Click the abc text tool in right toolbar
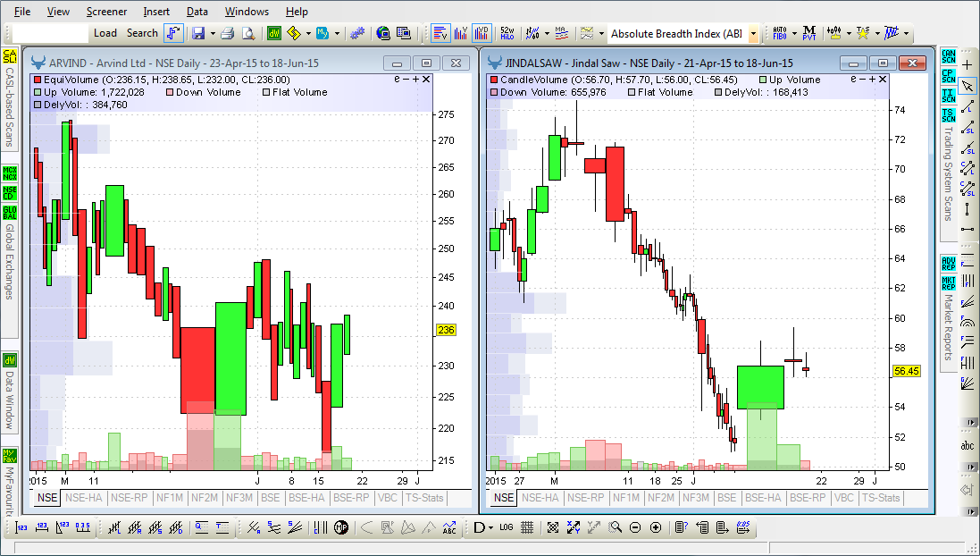Image resolution: width=980 pixels, height=556 pixels. 967,445
